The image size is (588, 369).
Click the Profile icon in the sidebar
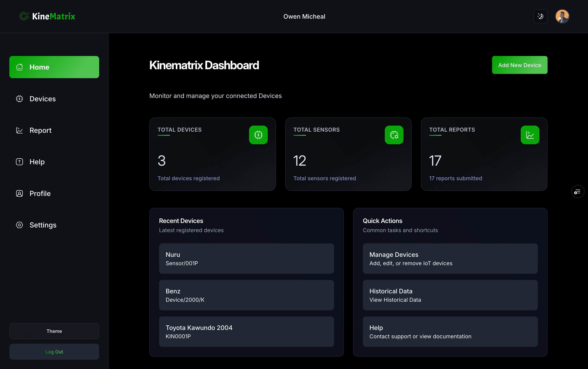click(19, 193)
